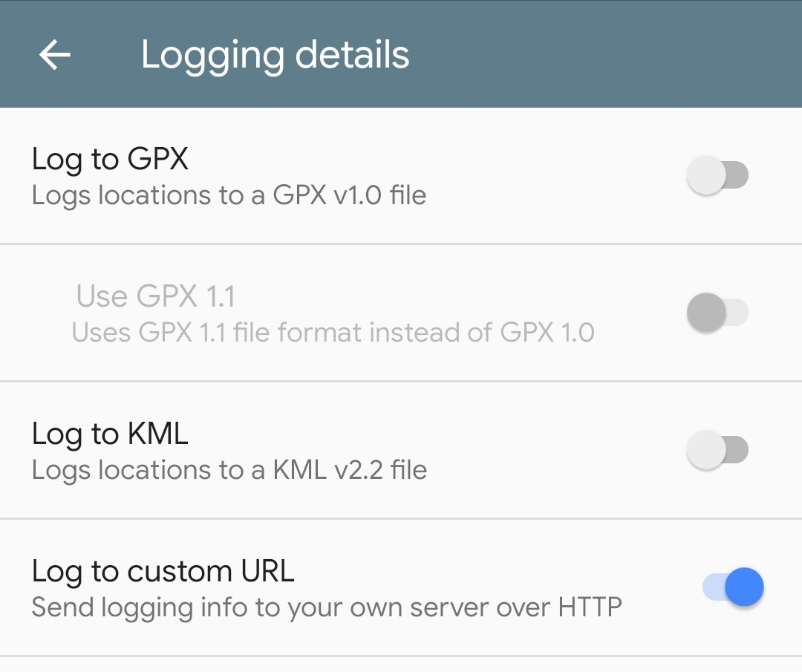Click the "Use GPX 1.1" title text

pos(155,296)
